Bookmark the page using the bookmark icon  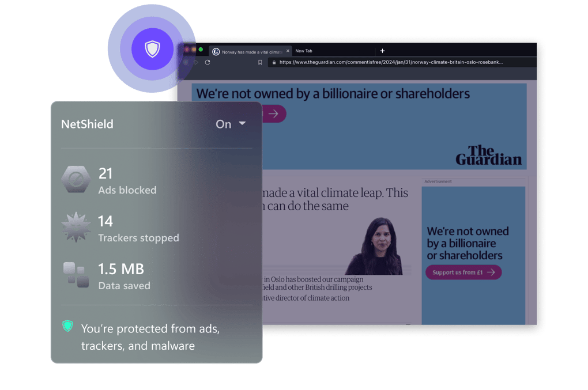click(x=260, y=62)
